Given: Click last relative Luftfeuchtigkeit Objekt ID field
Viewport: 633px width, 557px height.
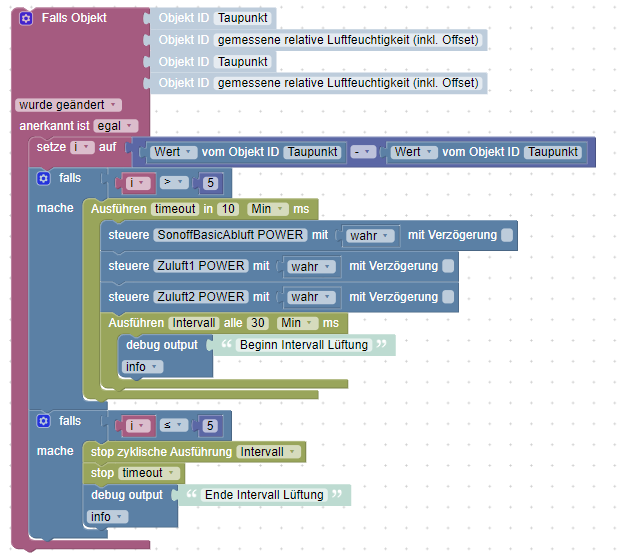Looking at the screenshot, I should (348, 83).
